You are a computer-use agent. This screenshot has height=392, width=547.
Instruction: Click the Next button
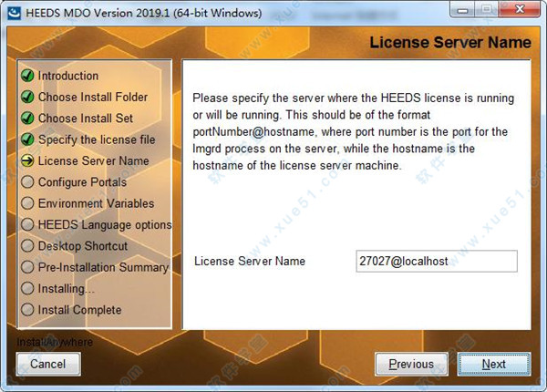[494, 364]
